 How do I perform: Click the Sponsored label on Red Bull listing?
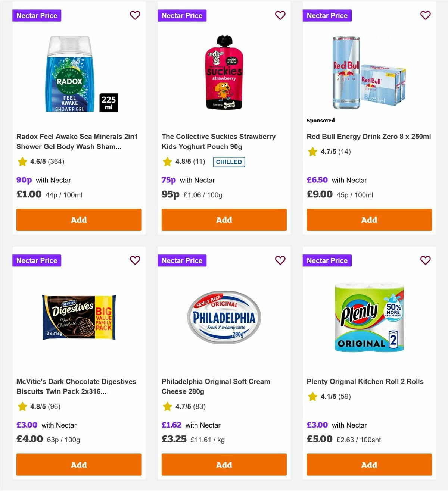320,120
